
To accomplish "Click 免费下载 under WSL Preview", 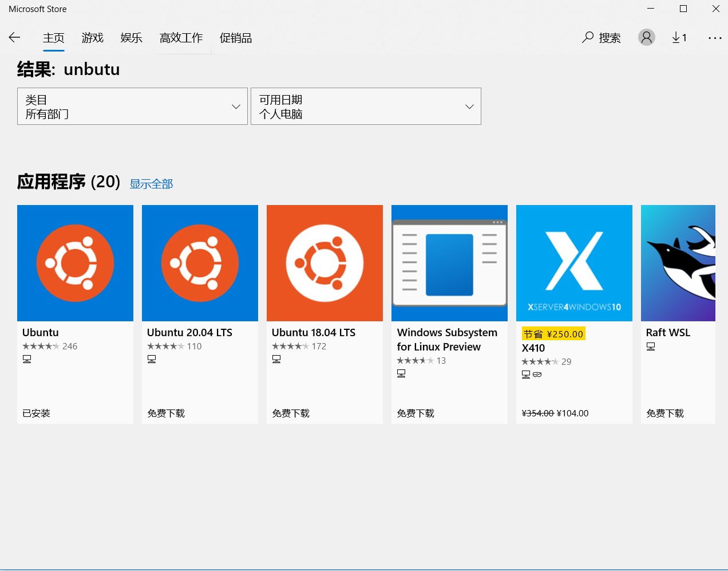I will [416, 413].
